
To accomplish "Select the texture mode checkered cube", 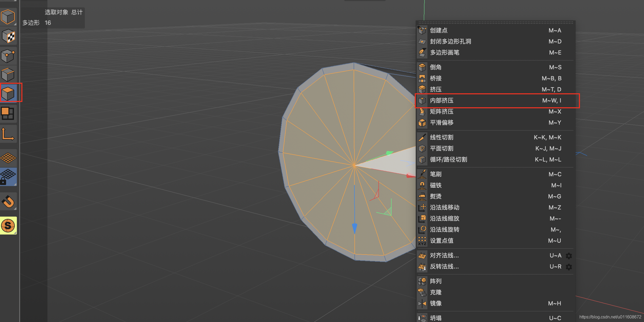I will click(8, 36).
